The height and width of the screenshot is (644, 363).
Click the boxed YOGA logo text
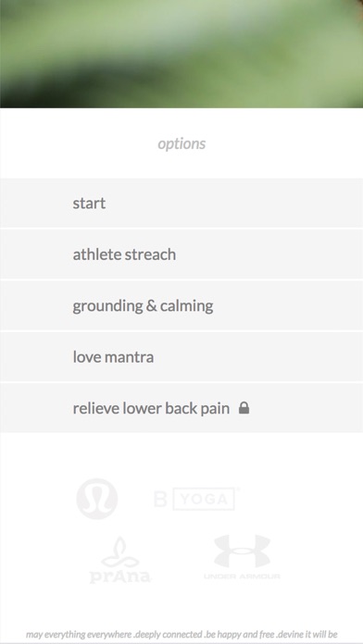coord(204,499)
